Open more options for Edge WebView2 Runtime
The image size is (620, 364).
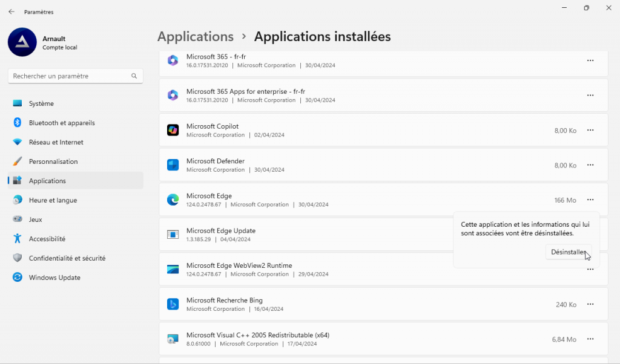pyautogui.click(x=590, y=270)
